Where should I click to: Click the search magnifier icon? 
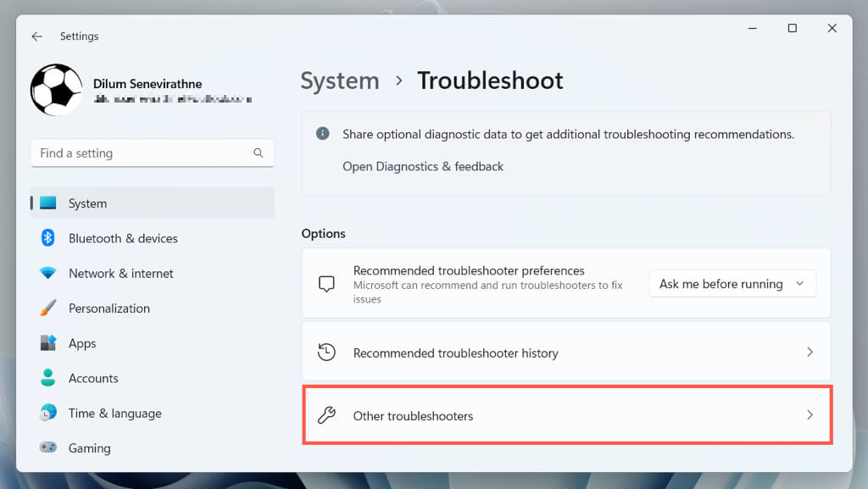[259, 153]
